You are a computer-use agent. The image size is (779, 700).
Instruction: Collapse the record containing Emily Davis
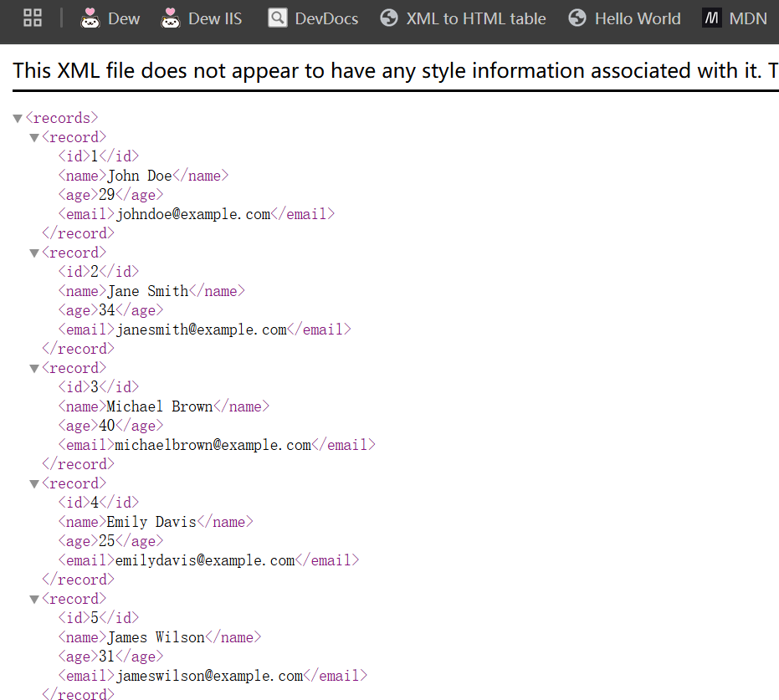coord(34,484)
